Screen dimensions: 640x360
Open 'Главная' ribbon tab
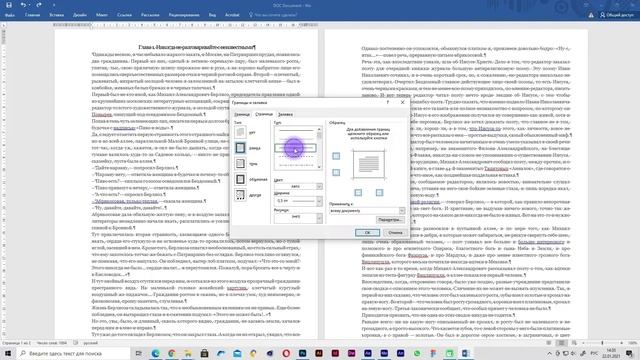[x=32, y=15]
